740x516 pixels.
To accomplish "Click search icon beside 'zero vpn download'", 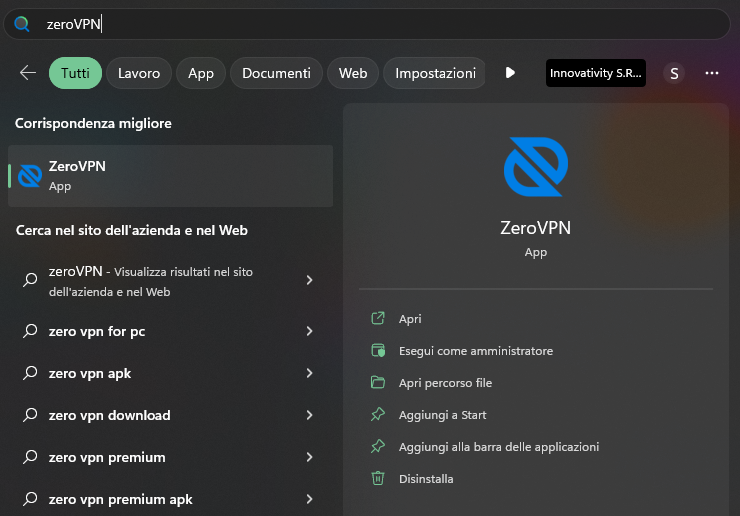I will click(30, 415).
